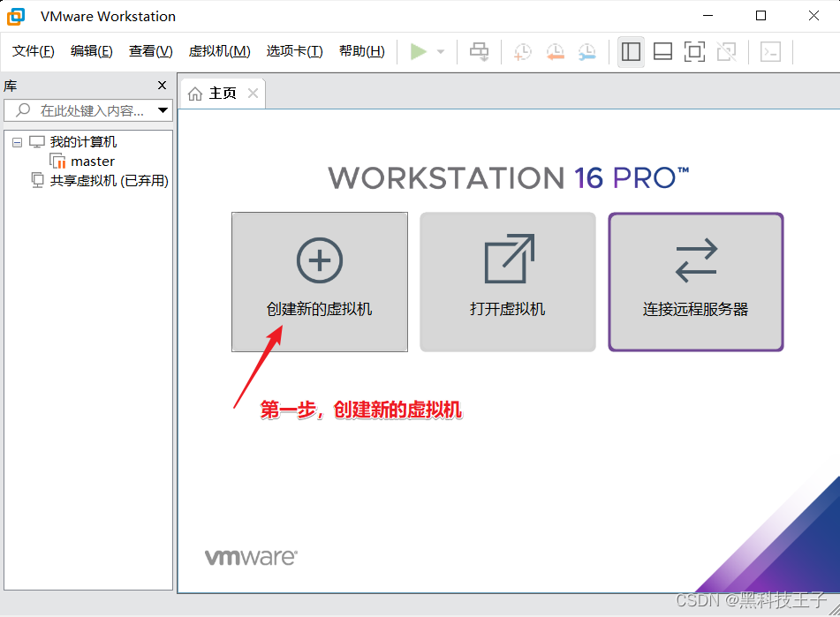Screen dimensions: 840x617
Task: Open the 文件(F) menu
Action: coord(34,51)
